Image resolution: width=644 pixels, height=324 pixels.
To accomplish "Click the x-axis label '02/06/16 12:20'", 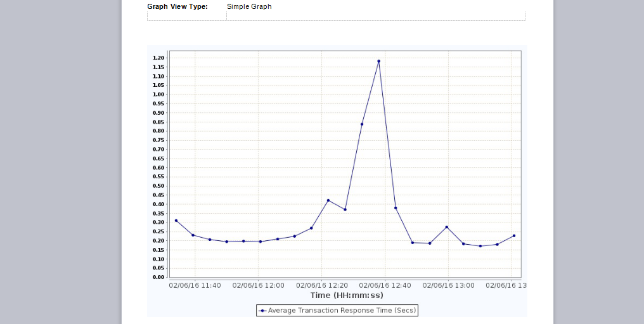I will (x=322, y=285).
